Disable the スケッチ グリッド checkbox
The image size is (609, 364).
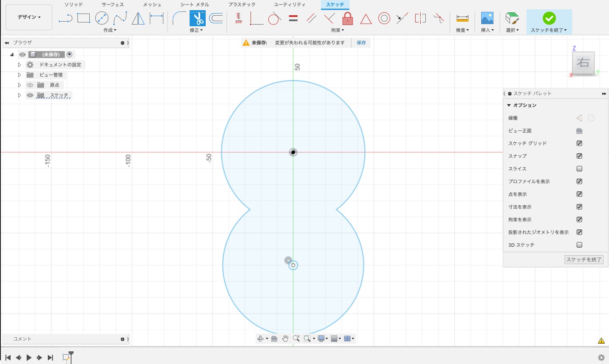(x=579, y=143)
